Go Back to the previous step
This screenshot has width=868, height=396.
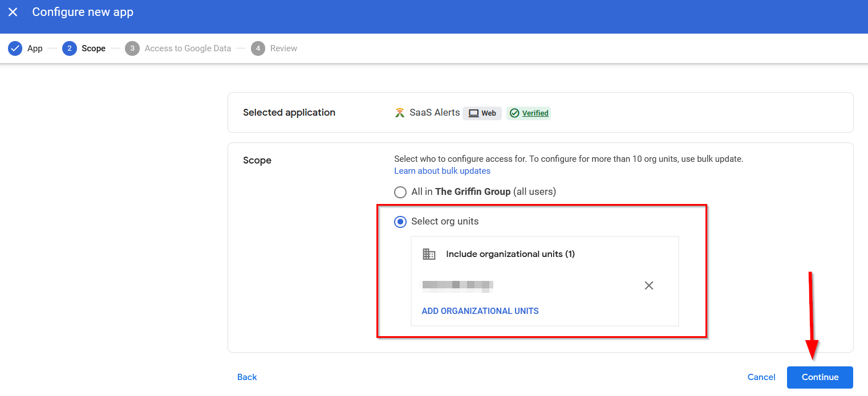point(247,377)
